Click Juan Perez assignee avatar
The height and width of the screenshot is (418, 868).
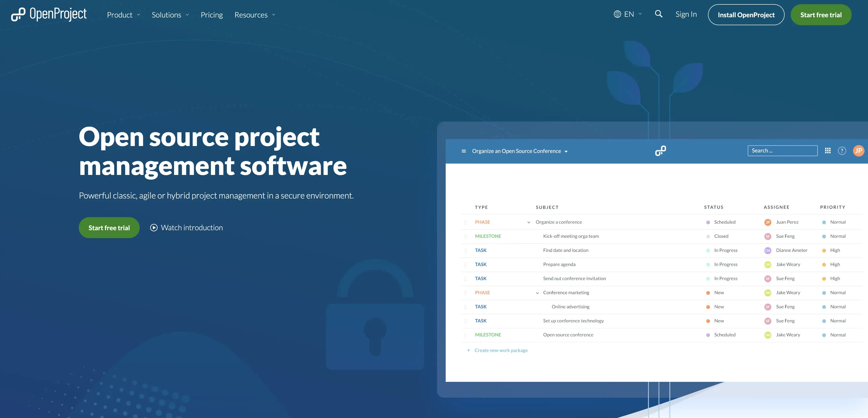pos(768,222)
